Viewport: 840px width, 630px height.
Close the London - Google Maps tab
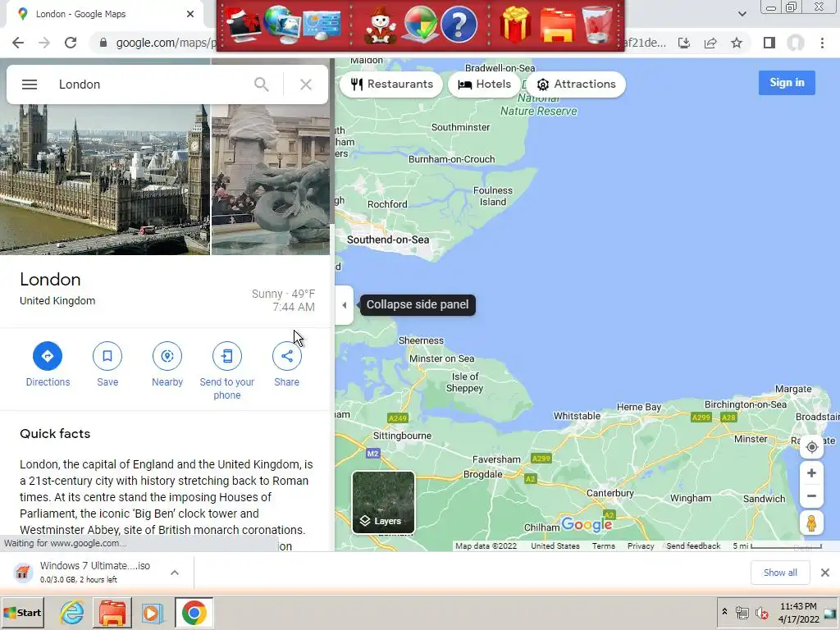coord(190,14)
